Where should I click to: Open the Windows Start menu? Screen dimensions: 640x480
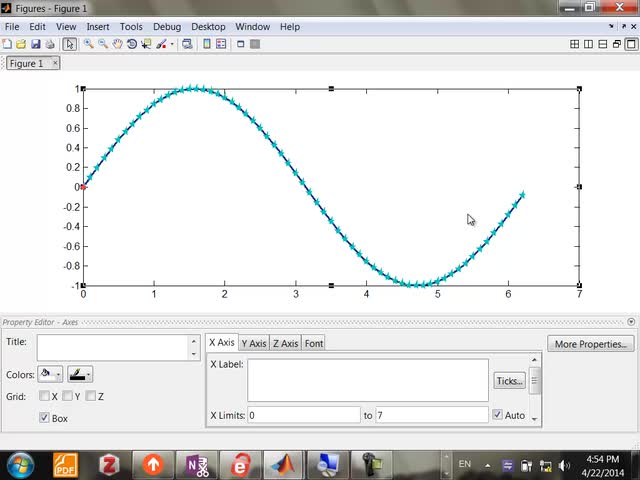click(20, 466)
